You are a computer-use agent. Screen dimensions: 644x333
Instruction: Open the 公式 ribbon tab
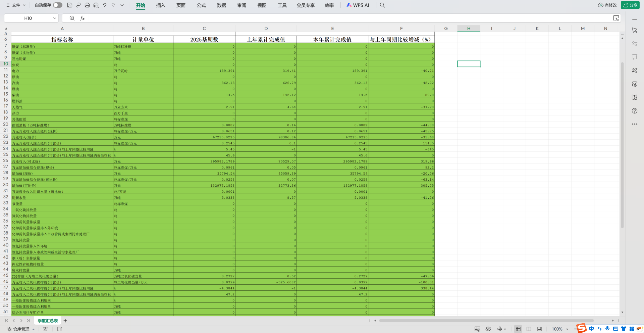[201, 5]
